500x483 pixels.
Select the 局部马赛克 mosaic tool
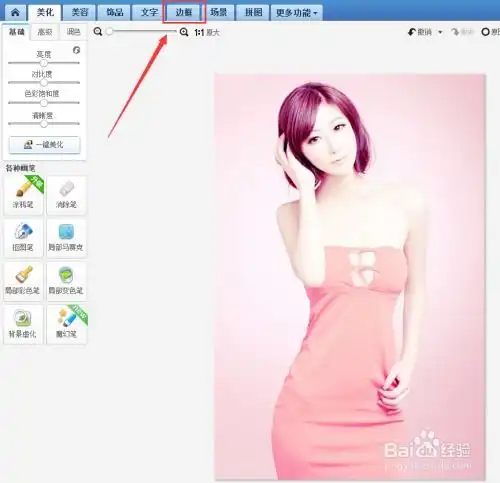pos(66,238)
